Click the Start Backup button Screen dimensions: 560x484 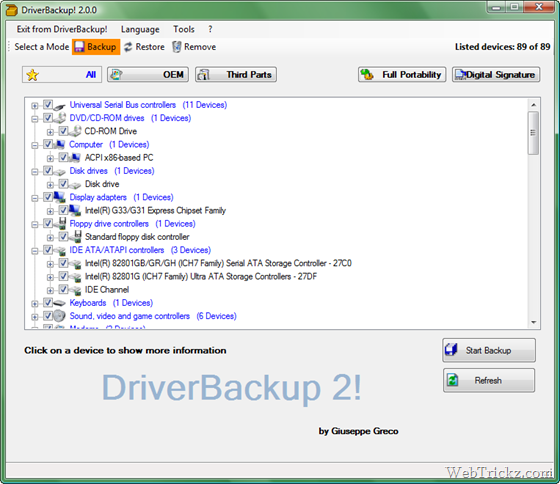489,350
